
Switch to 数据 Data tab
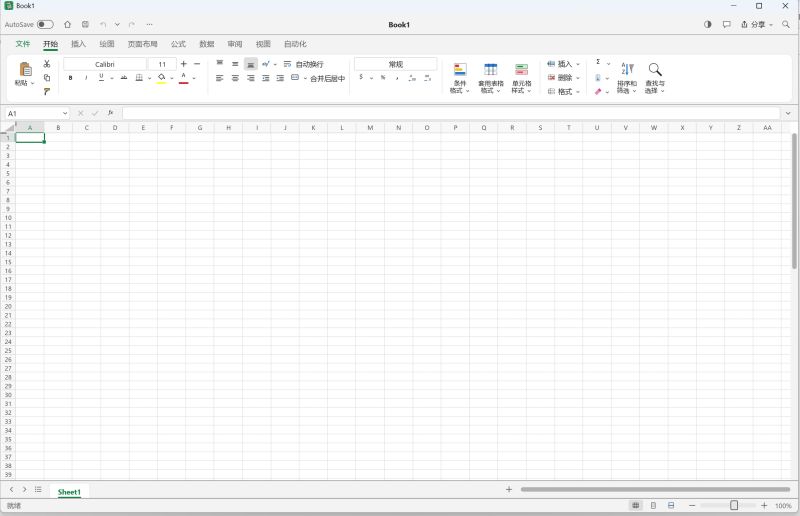coord(207,44)
